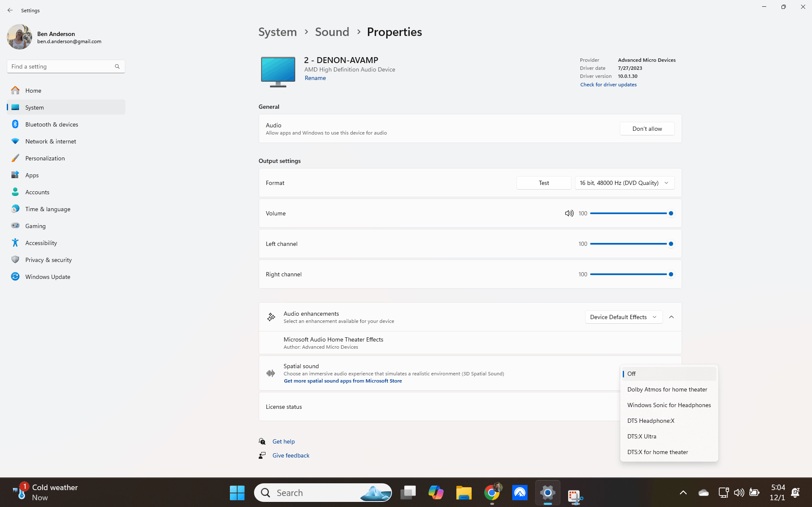Open the tray display connection icon
This screenshot has height=507, width=812.
(x=724, y=493)
